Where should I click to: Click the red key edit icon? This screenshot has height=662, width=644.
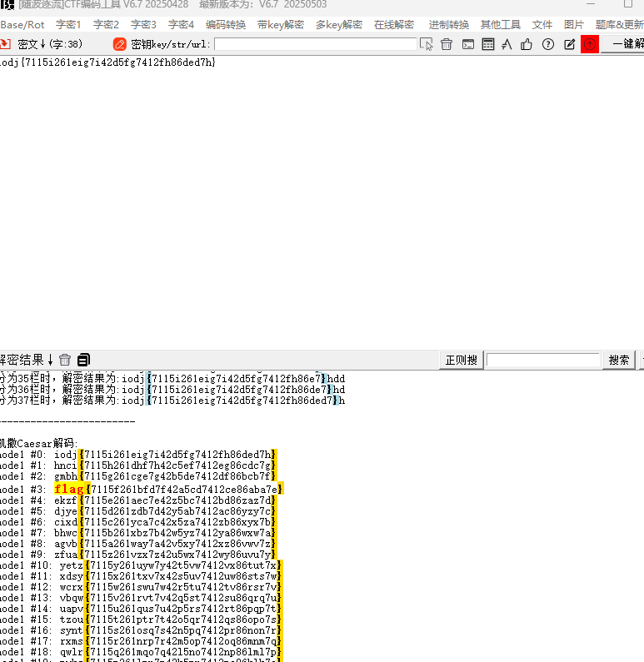pos(120,44)
